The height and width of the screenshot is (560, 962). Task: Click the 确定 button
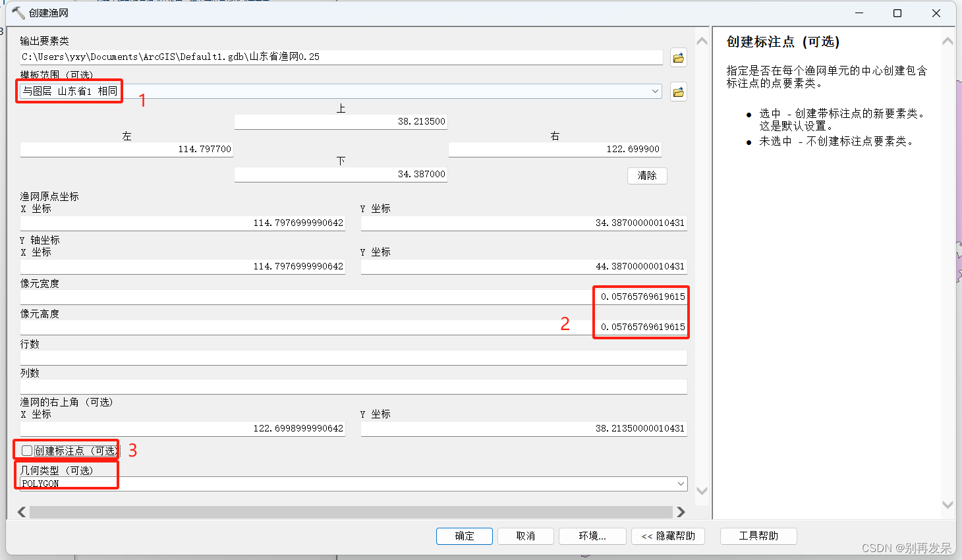pos(465,536)
